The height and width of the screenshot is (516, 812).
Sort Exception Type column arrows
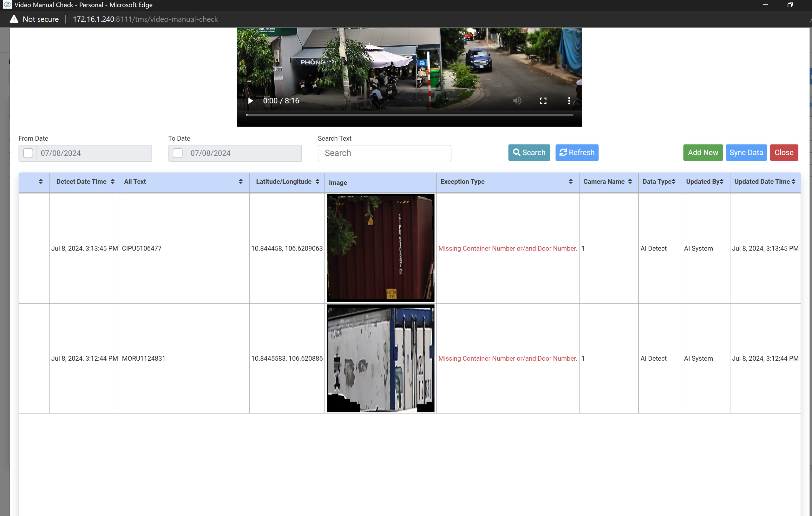point(571,182)
